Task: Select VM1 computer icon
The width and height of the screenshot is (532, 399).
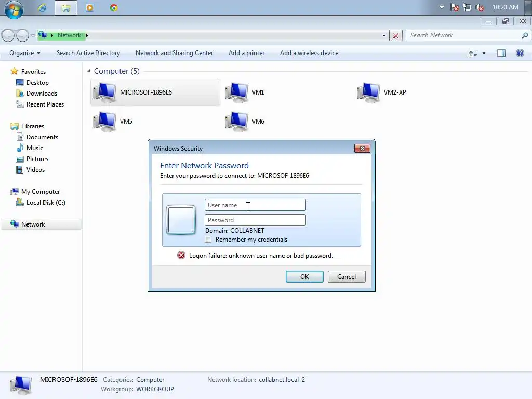Action: pyautogui.click(x=237, y=92)
